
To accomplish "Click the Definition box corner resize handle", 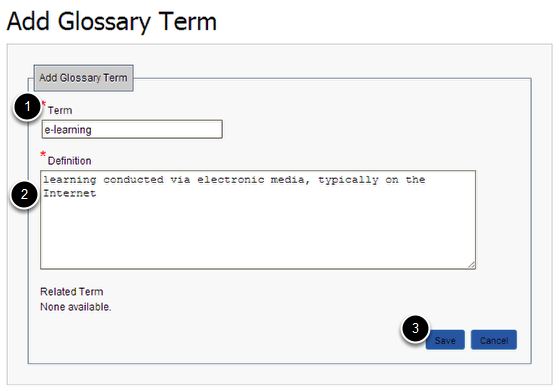I will pyautogui.click(x=472, y=265).
